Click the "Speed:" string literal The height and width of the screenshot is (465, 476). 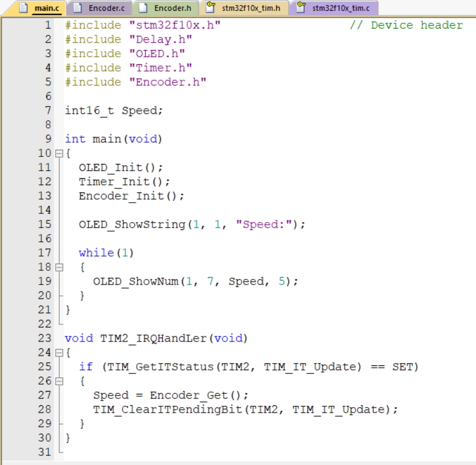click(x=264, y=224)
